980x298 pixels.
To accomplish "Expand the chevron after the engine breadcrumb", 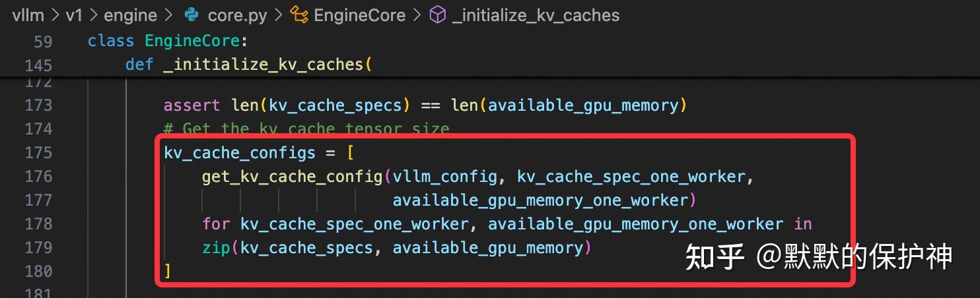I will (x=168, y=15).
